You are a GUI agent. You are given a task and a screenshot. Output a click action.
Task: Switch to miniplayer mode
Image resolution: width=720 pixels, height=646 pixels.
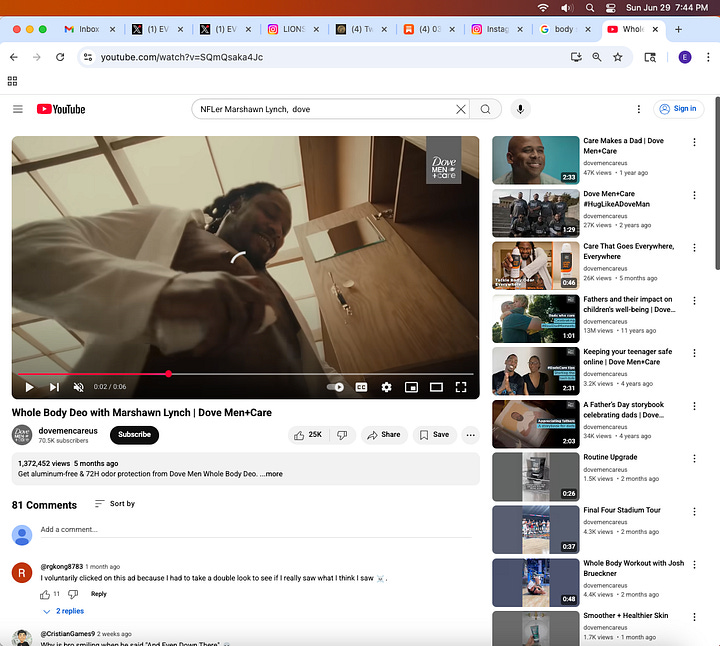[411, 387]
